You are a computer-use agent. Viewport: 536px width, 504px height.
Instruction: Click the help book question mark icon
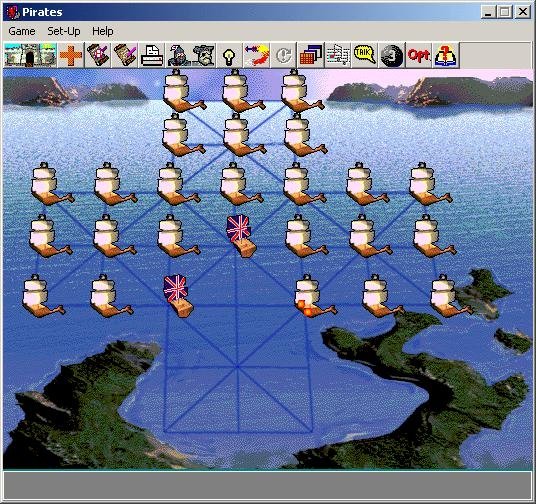(x=446, y=55)
